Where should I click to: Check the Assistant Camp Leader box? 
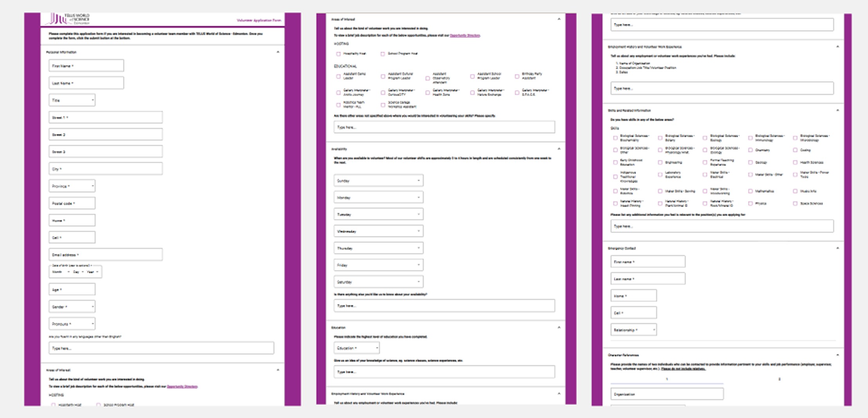pyautogui.click(x=338, y=76)
